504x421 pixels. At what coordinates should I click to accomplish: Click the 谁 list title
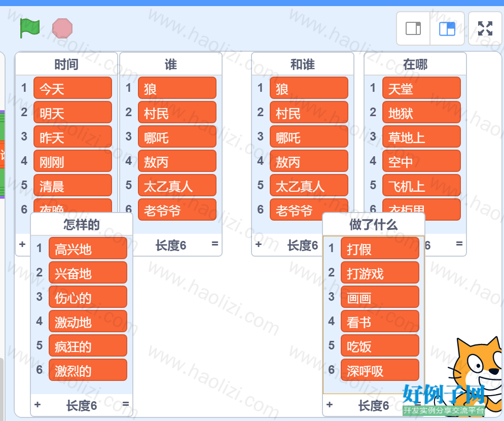pyautogui.click(x=171, y=64)
